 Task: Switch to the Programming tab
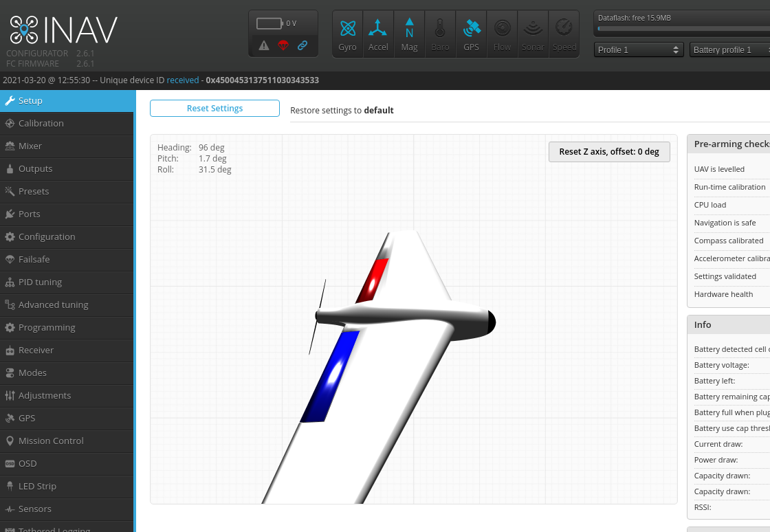pyautogui.click(x=67, y=327)
